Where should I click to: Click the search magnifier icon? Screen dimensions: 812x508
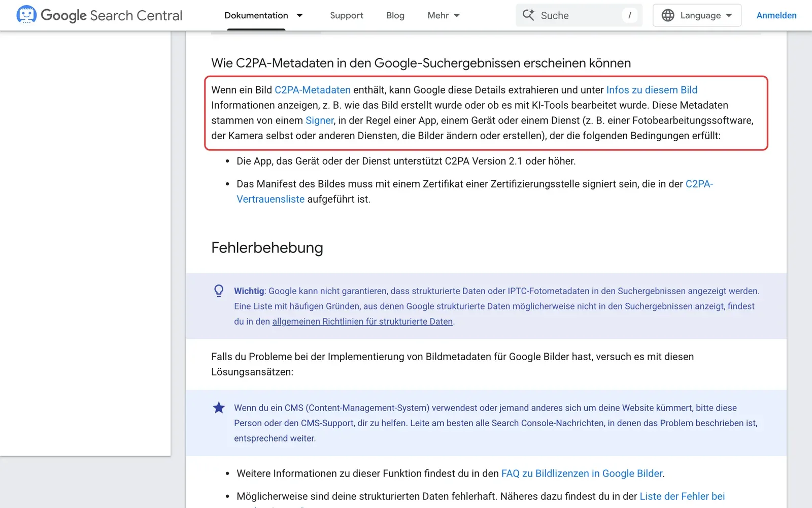click(x=528, y=15)
